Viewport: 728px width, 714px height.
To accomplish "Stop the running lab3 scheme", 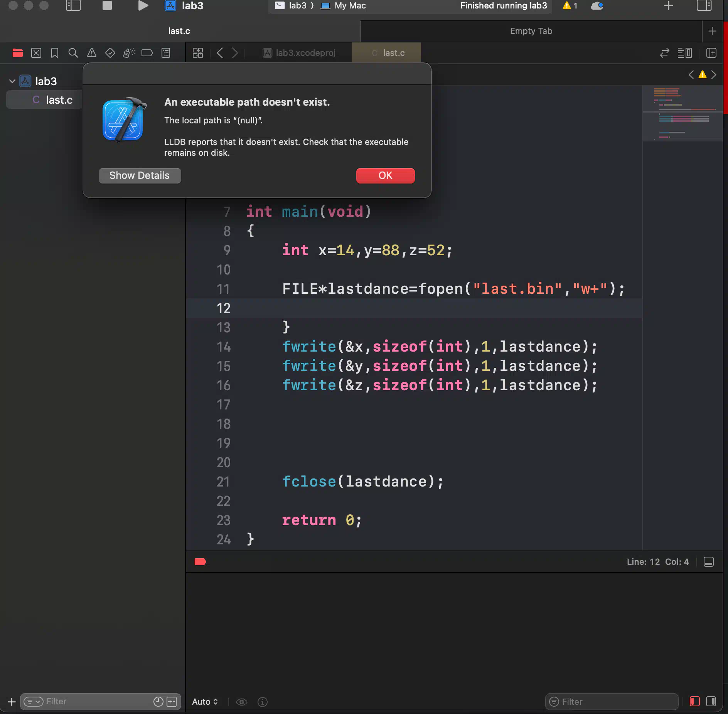I will pos(107,6).
